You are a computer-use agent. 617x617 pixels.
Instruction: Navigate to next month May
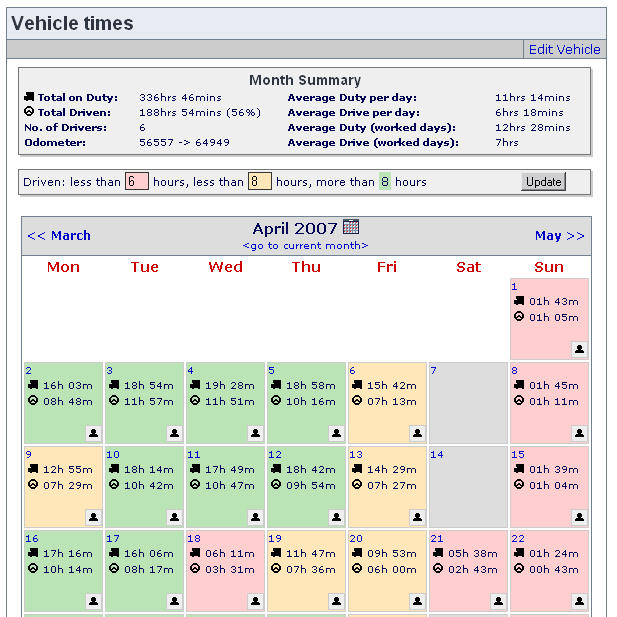(559, 236)
